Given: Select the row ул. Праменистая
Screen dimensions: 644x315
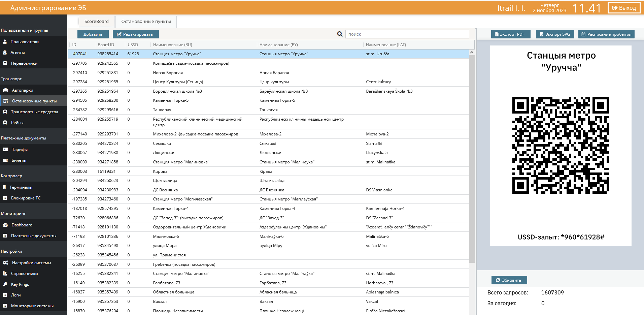Looking at the screenshot, I should coord(269,255).
